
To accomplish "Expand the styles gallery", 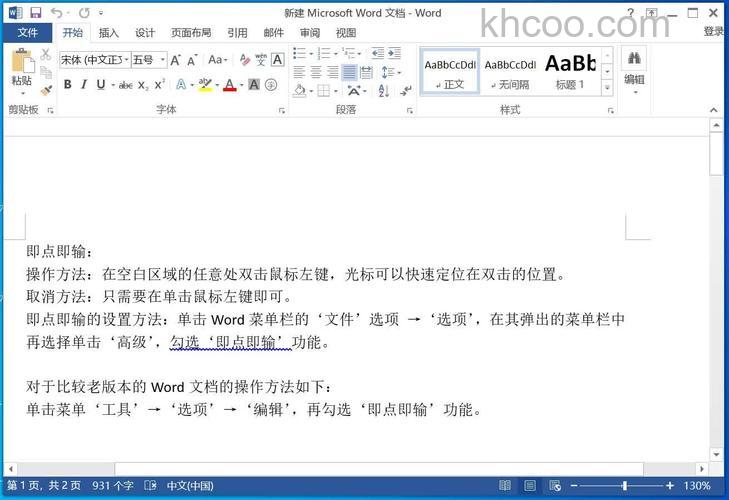I will pos(607,87).
